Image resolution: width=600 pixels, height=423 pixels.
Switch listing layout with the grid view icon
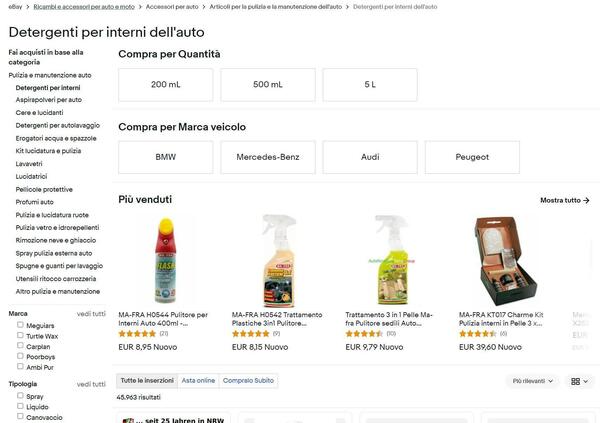579,381
